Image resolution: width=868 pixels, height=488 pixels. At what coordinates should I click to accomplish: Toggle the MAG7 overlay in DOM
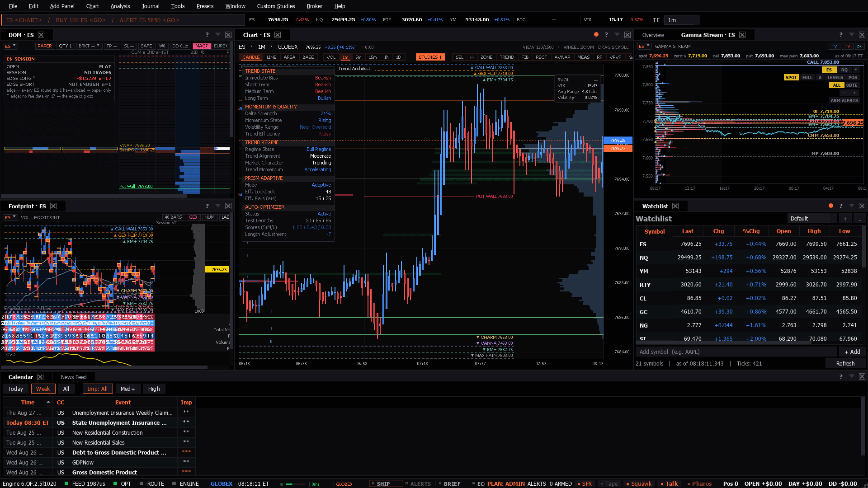pyautogui.click(x=202, y=46)
